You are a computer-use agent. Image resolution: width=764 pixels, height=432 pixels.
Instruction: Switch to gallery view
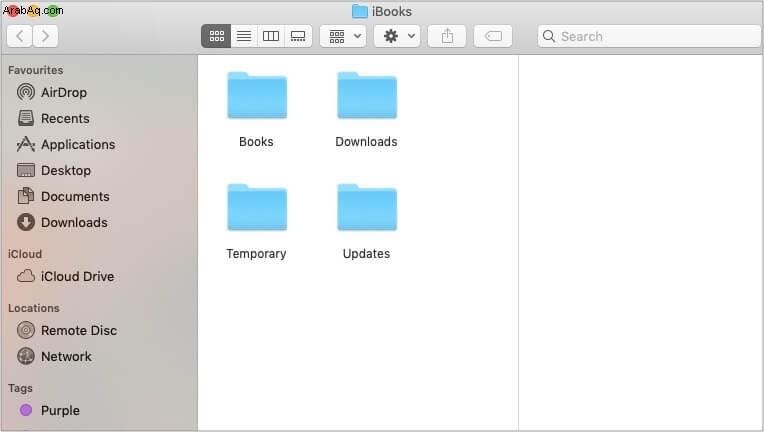[x=298, y=36]
